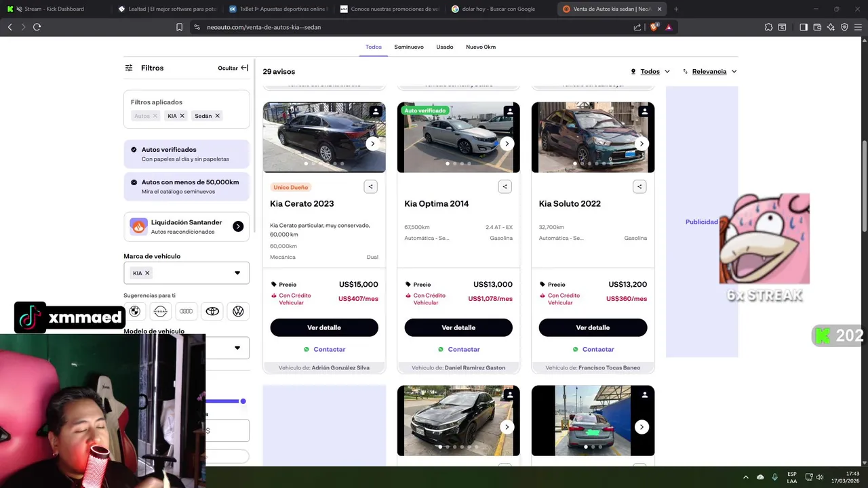Select the Toyota brand suggestion icon
The image size is (868, 488).
pyautogui.click(x=212, y=311)
